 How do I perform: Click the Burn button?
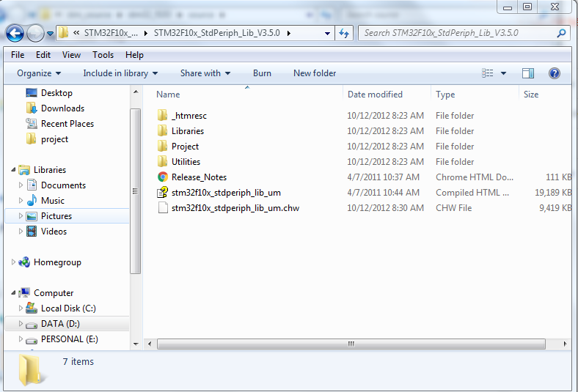[x=262, y=73]
